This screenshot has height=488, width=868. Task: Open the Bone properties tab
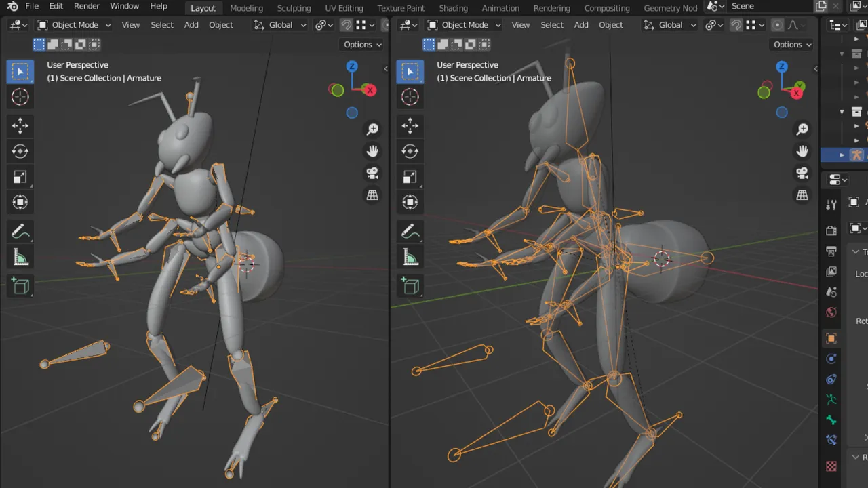(831, 420)
